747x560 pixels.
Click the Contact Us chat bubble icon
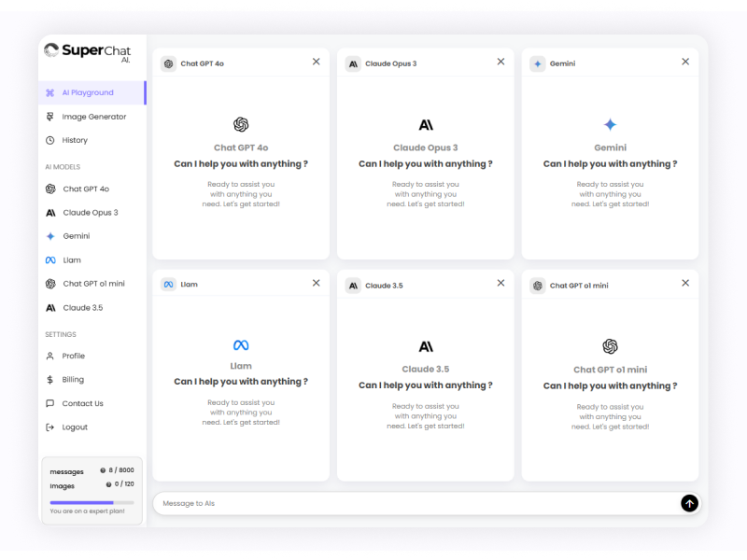pos(50,403)
